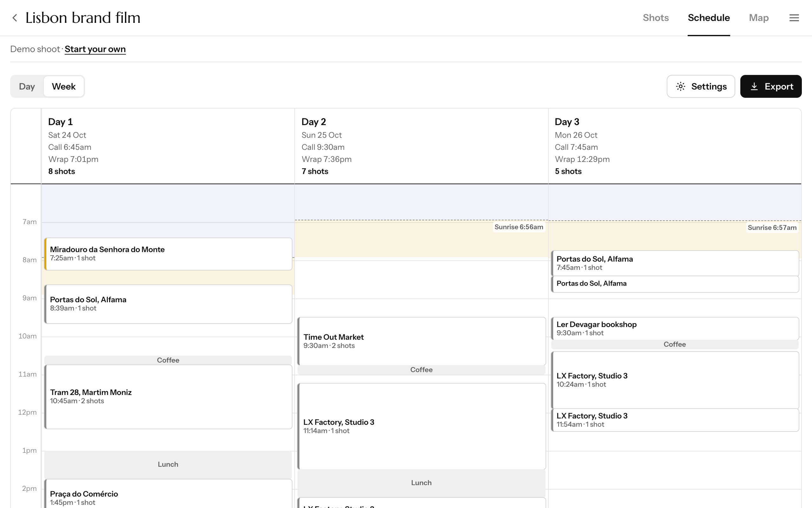Image resolution: width=812 pixels, height=508 pixels.
Task: Select Day 3 LX Factory 11:54am block
Action: click(x=675, y=420)
